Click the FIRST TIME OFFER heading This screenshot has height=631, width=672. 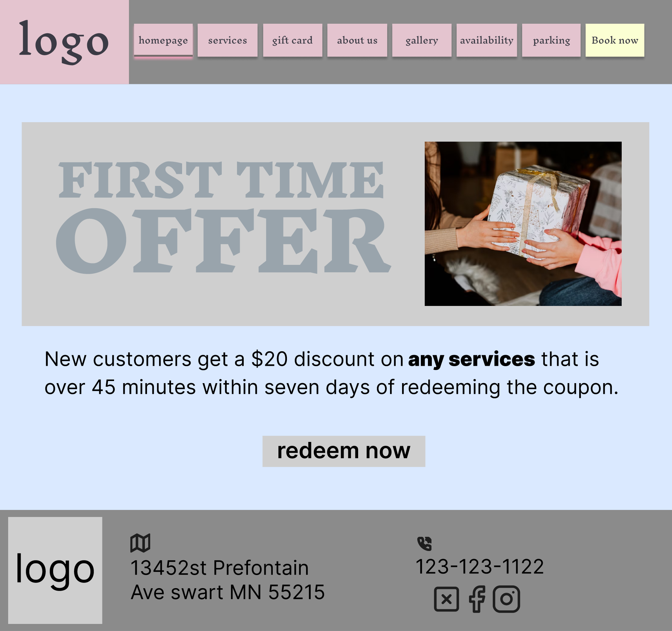pyautogui.click(x=223, y=217)
